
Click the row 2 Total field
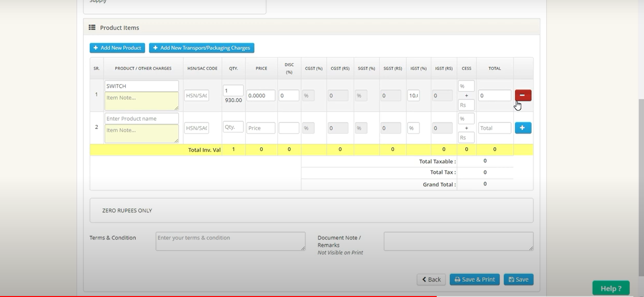click(494, 128)
